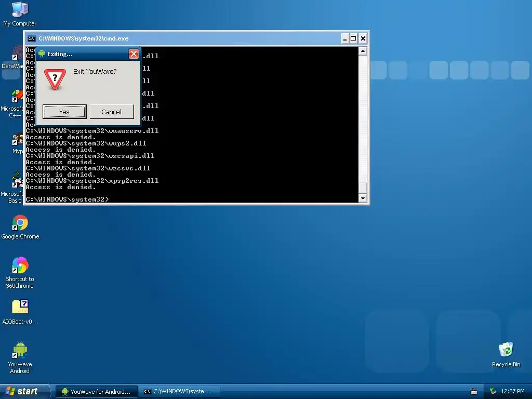Click the keyboard icon in the taskbar
The width and height of the screenshot is (532, 399).
(x=474, y=392)
